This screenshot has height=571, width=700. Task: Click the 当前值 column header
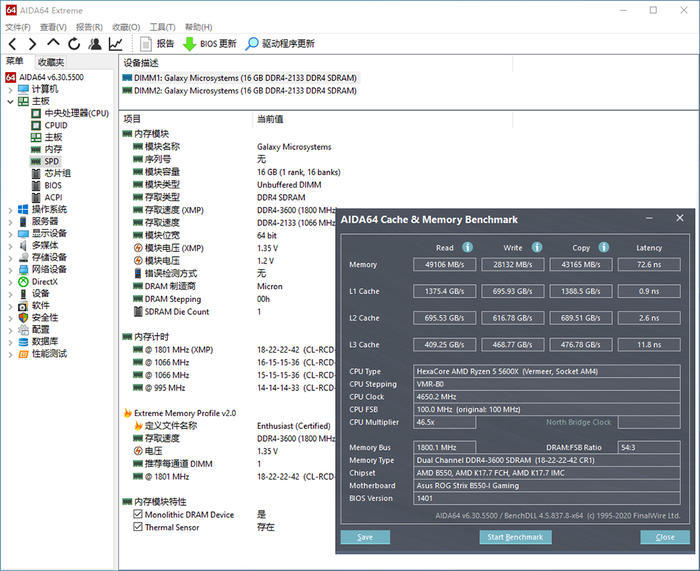click(270, 119)
